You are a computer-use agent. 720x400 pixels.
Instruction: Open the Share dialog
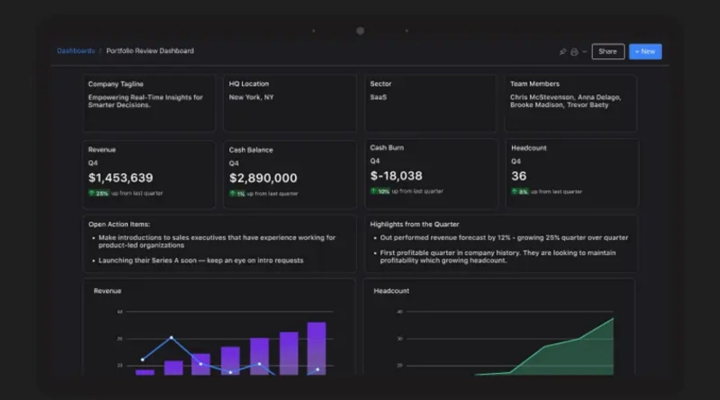[608, 51]
